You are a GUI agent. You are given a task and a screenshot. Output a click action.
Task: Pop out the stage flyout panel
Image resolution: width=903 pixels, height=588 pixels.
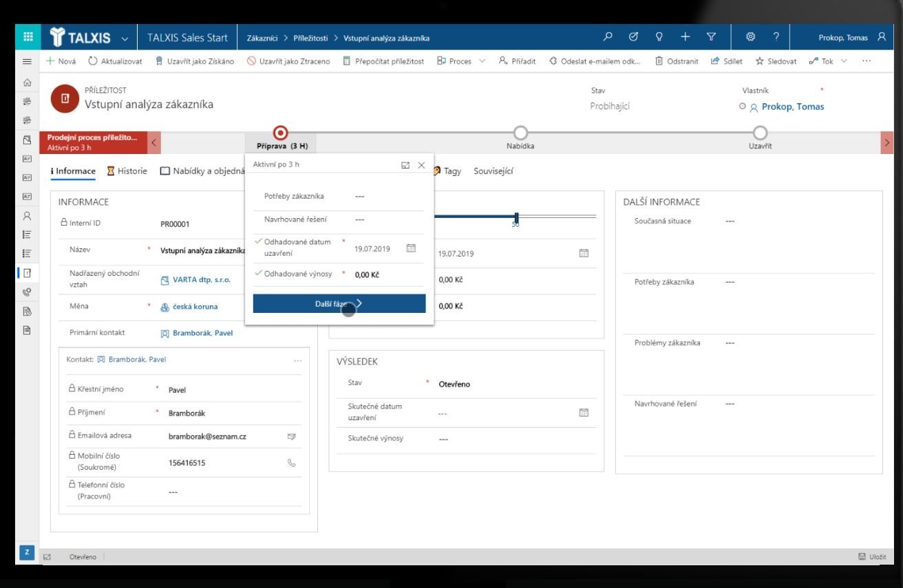[x=405, y=165]
